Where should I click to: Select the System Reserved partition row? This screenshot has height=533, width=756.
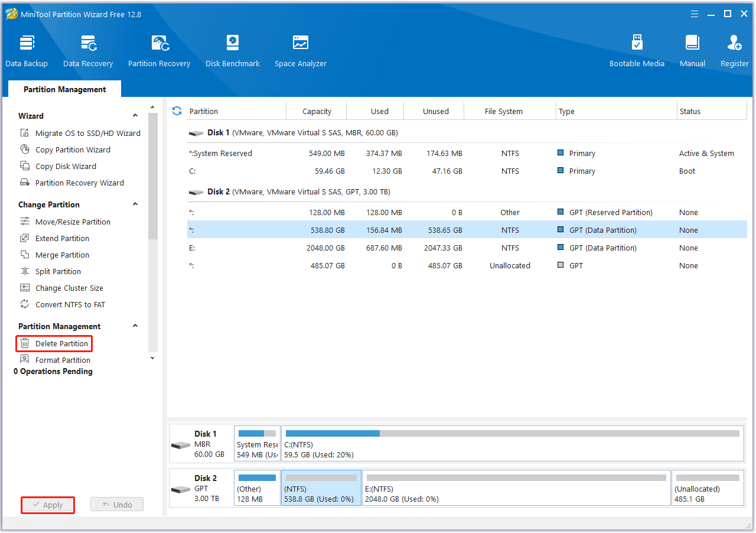click(x=467, y=153)
